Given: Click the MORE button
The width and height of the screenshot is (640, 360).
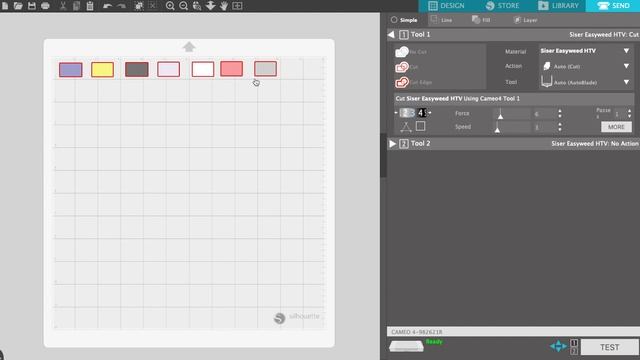Looking at the screenshot, I should 616,127.
